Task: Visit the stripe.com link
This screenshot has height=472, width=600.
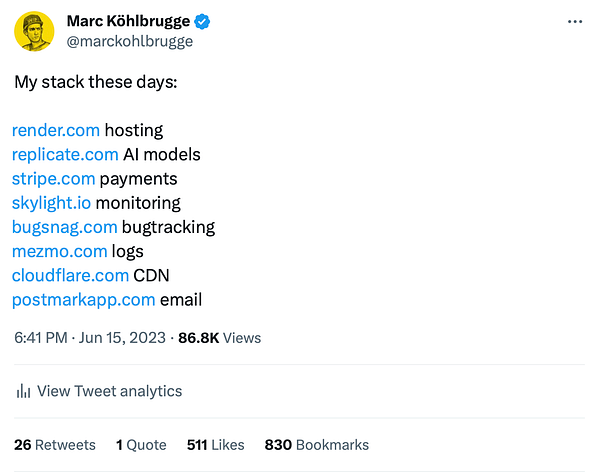Action: 54,179
